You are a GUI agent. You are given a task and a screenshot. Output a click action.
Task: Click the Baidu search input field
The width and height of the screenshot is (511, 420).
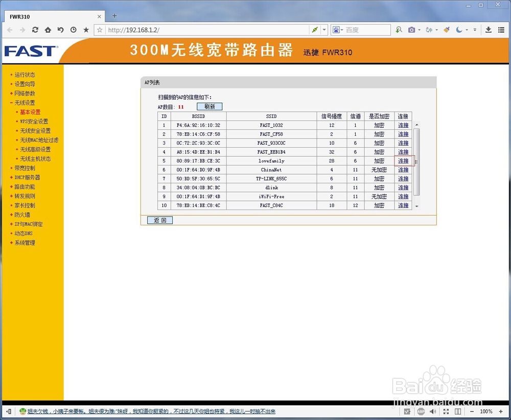click(x=367, y=30)
